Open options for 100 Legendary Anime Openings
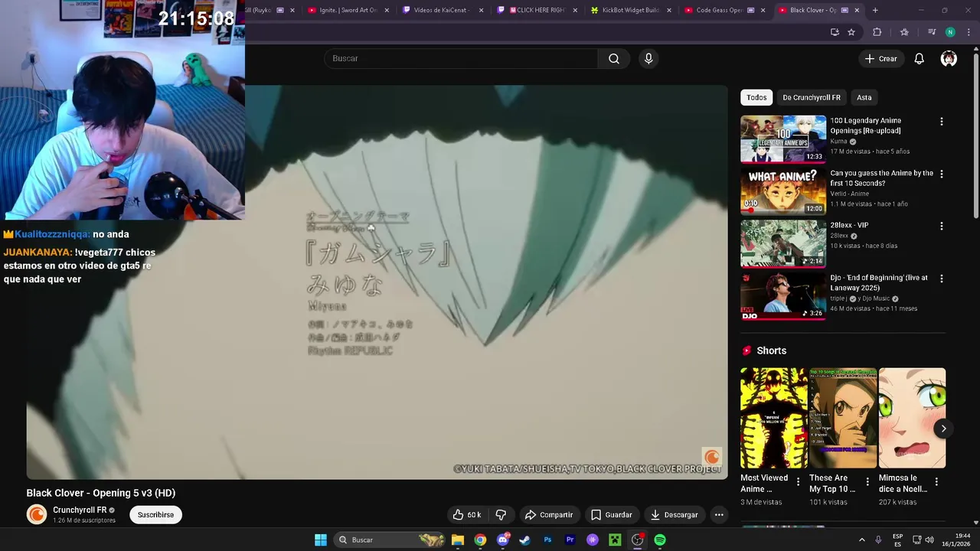980x551 pixels. click(941, 122)
